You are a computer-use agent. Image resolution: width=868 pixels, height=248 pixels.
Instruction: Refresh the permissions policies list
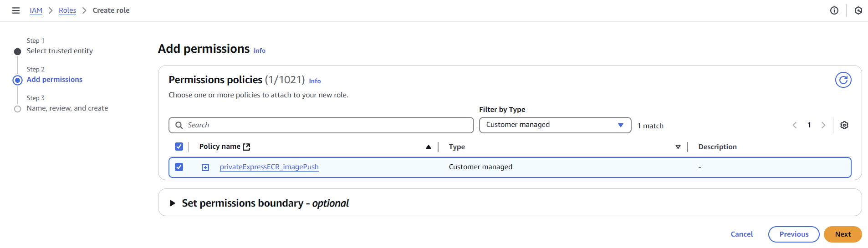click(x=843, y=80)
